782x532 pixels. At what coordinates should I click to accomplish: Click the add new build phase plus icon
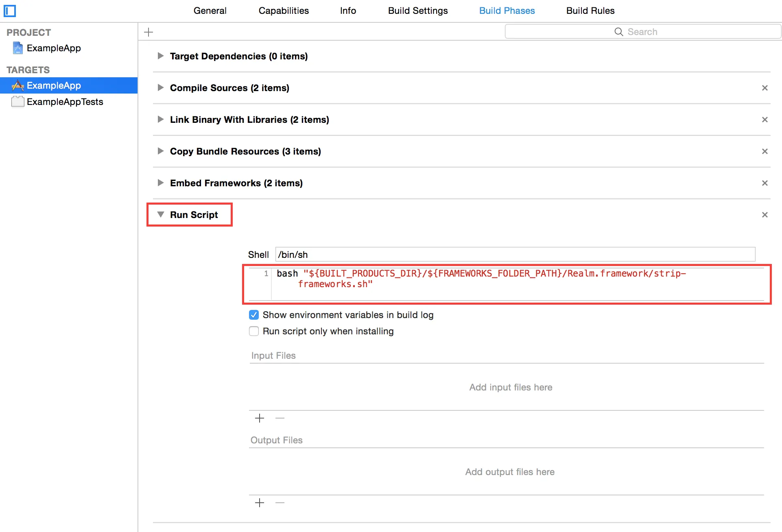click(149, 32)
